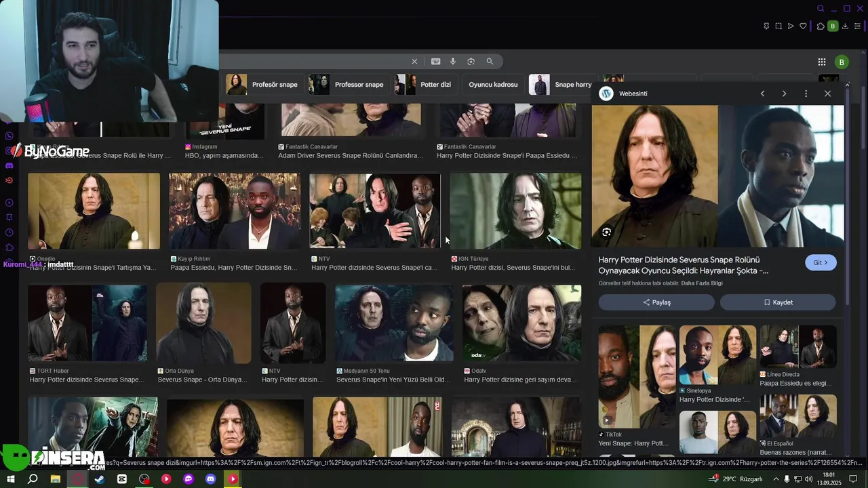Clear the Google search box with X
868x488 pixels.
click(x=414, y=62)
